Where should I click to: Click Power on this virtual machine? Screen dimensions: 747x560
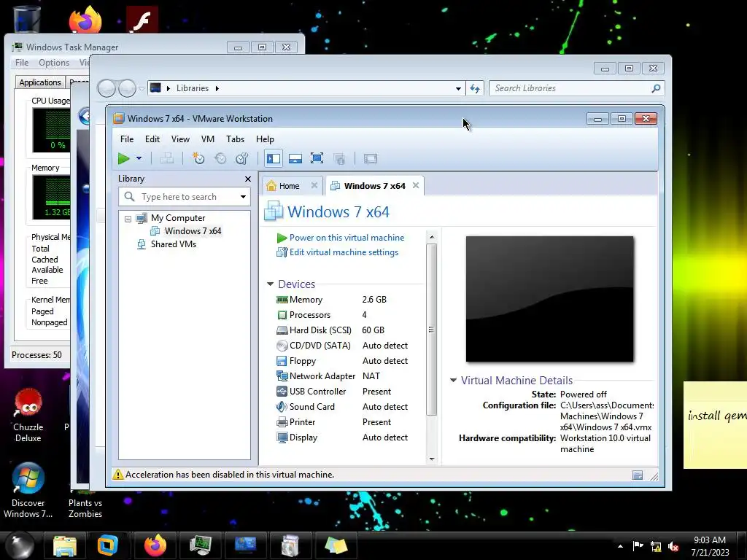coord(347,238)
